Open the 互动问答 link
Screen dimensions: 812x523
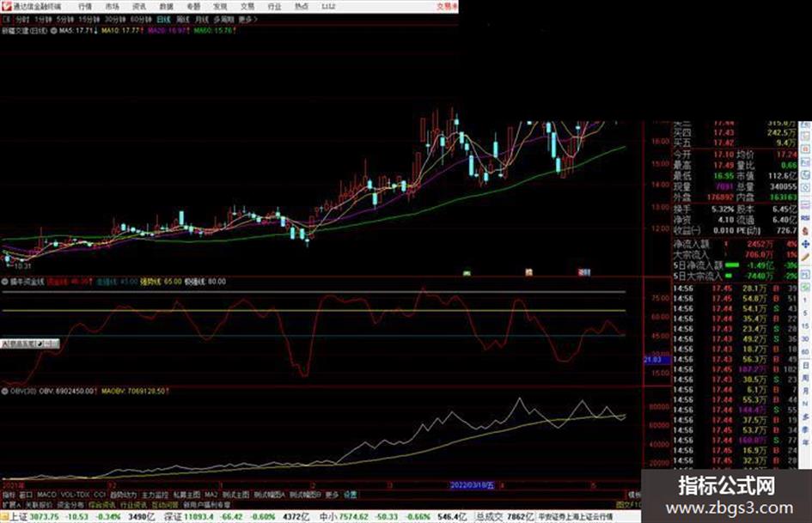(165, 504)
